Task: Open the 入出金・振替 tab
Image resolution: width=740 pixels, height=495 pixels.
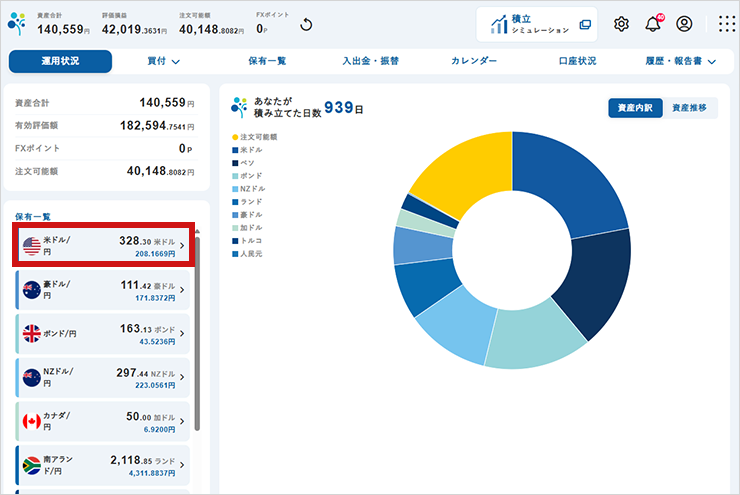Action: point(370,61)
